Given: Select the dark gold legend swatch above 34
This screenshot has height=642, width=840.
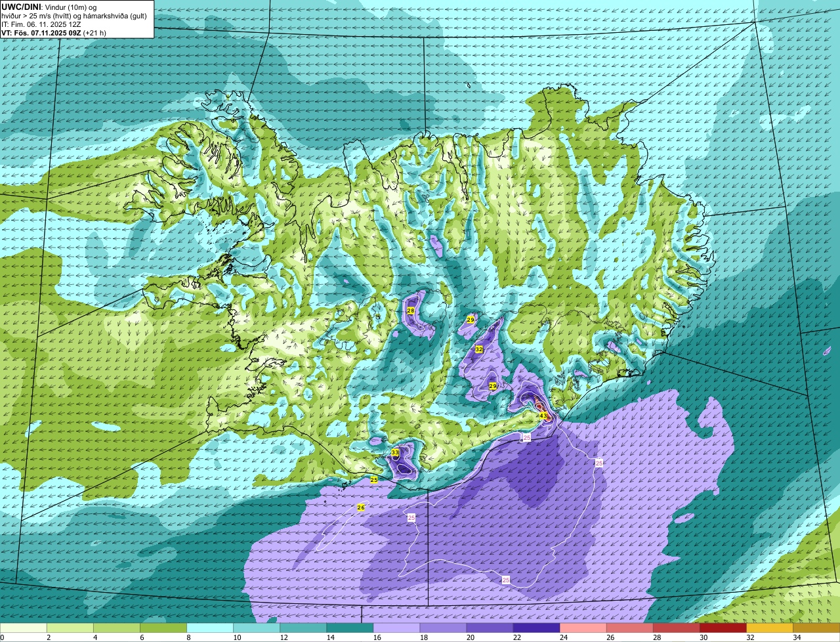Looking at the screenshot, I should 816,628.
